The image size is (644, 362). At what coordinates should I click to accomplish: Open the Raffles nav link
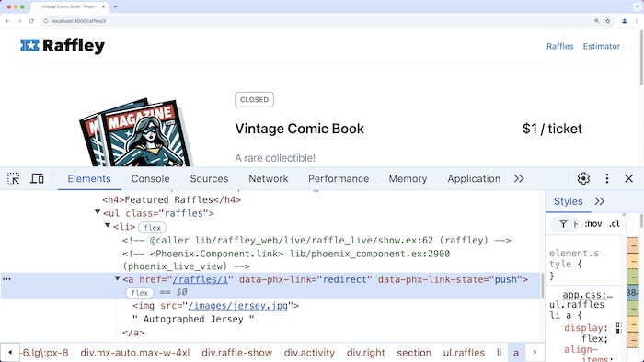[559, 46]
